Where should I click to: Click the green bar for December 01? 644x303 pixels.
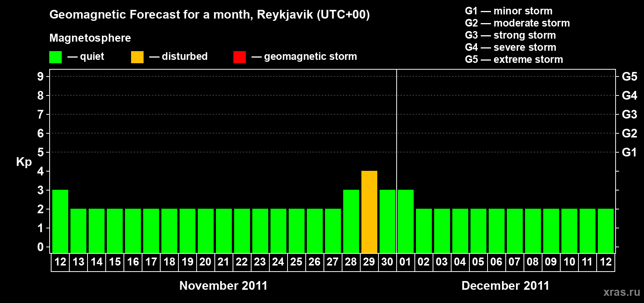click(x=406, y=221)
